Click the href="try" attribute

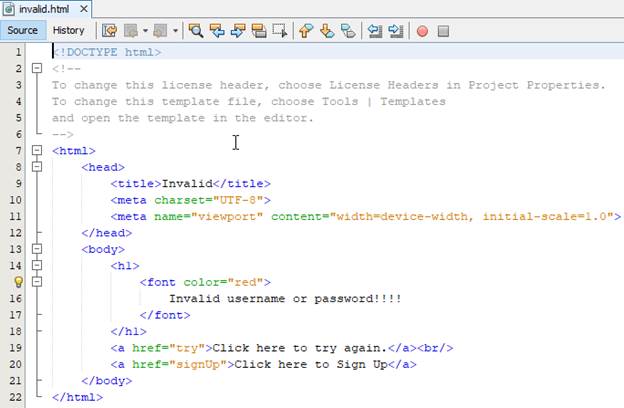click(x=169, y=348)
